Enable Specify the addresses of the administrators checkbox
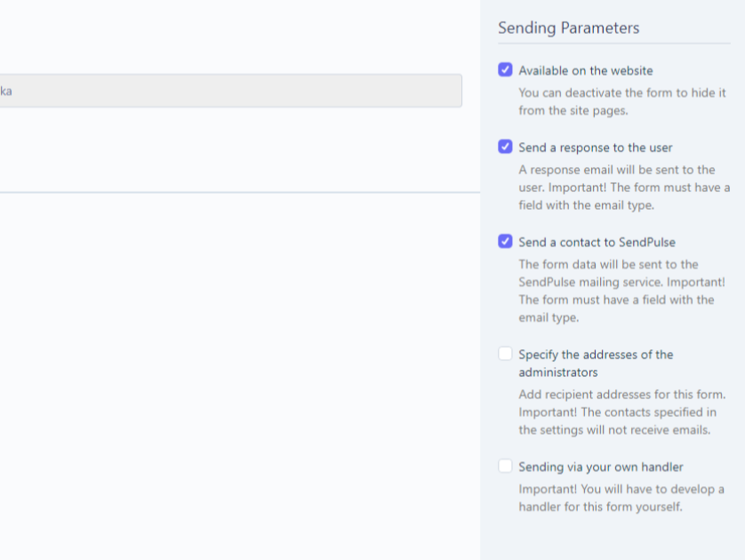 coord(505,354)
